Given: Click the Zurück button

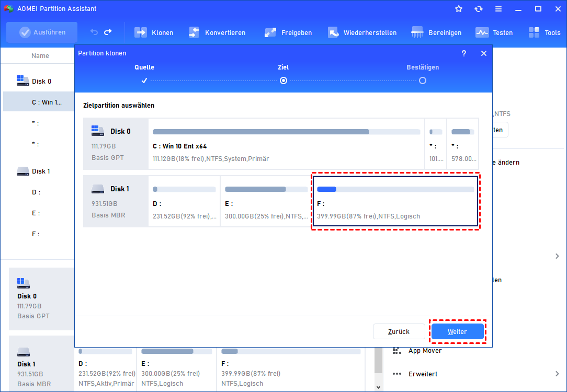Looking at the screenshot, I should click(x=399, y=332).
